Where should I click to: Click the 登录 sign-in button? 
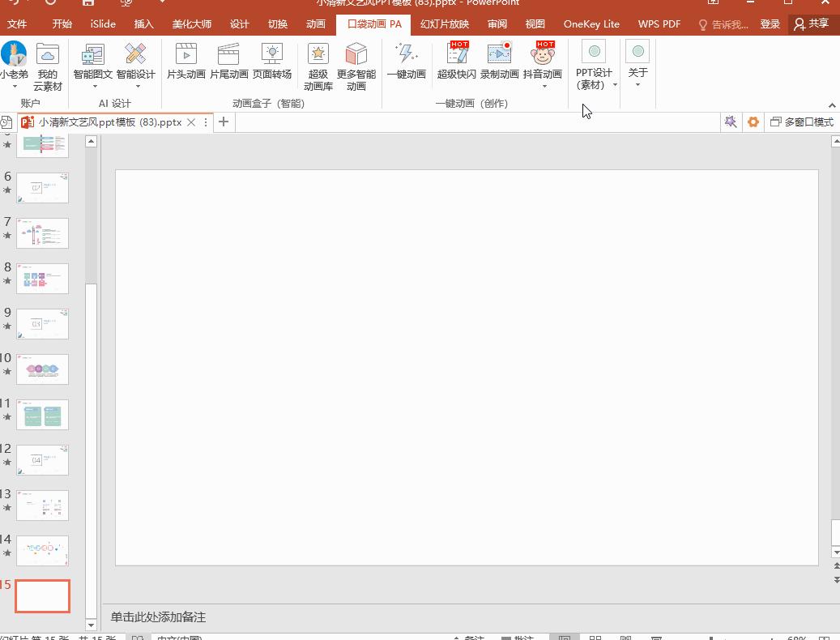pos(770,23)
